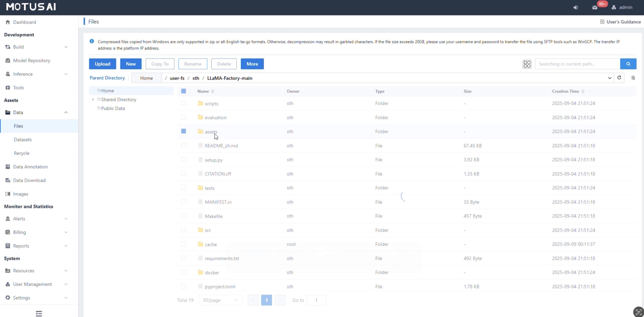Switch to grid view layout icon

[x=527, y=64]
